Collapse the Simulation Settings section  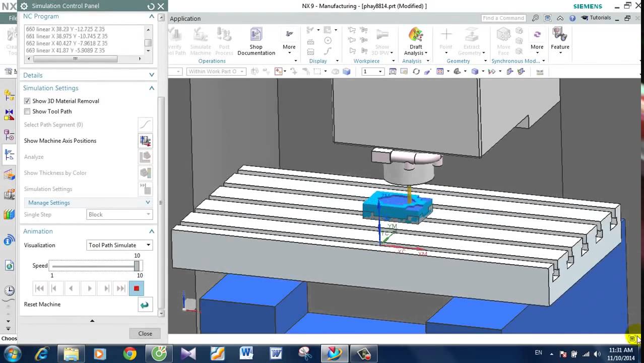[151, 88]
